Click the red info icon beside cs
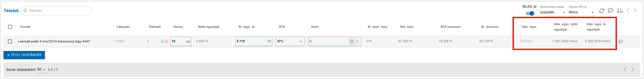 (166, 41)
